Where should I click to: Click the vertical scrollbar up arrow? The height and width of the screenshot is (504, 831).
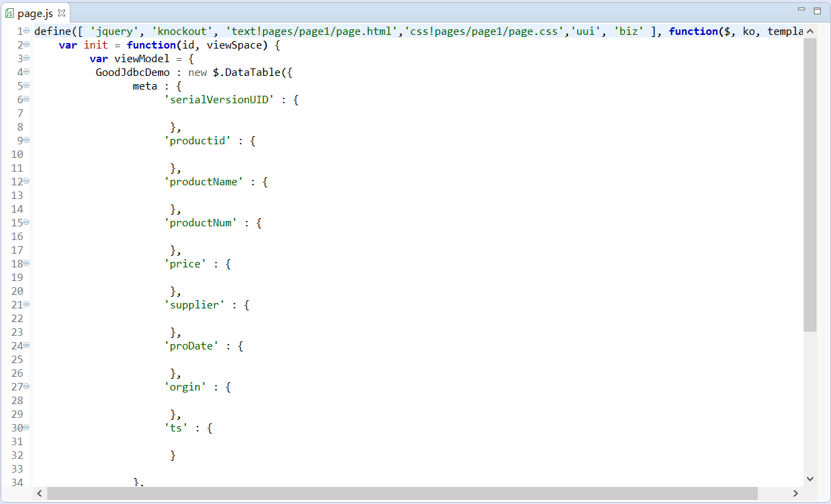810,31
